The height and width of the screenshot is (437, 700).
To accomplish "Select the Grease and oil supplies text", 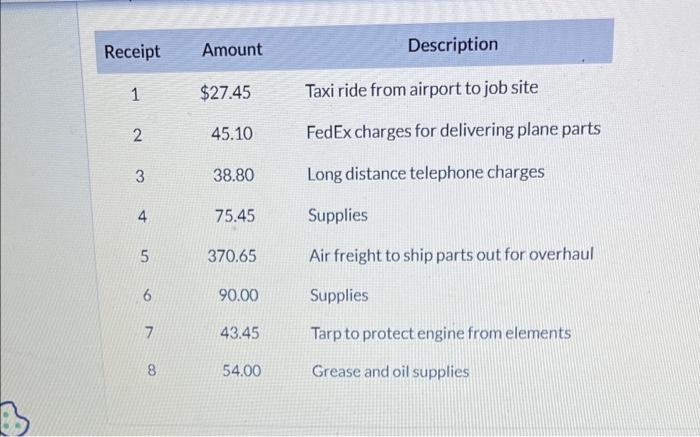I will point(390,371).
